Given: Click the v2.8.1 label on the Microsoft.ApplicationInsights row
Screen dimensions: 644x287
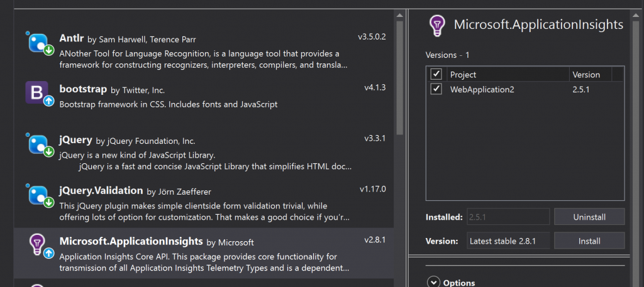Looking at the screenshot, I should point(375,240).
